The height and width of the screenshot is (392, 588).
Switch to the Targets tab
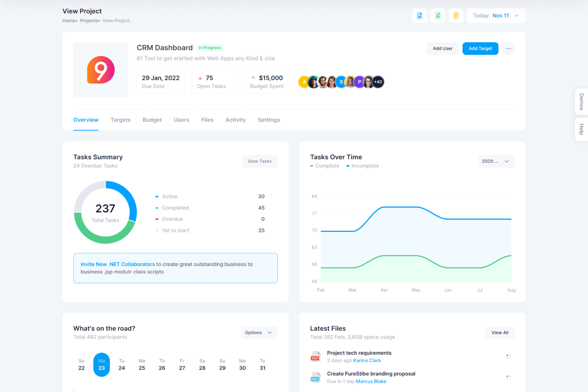(121, 120)
